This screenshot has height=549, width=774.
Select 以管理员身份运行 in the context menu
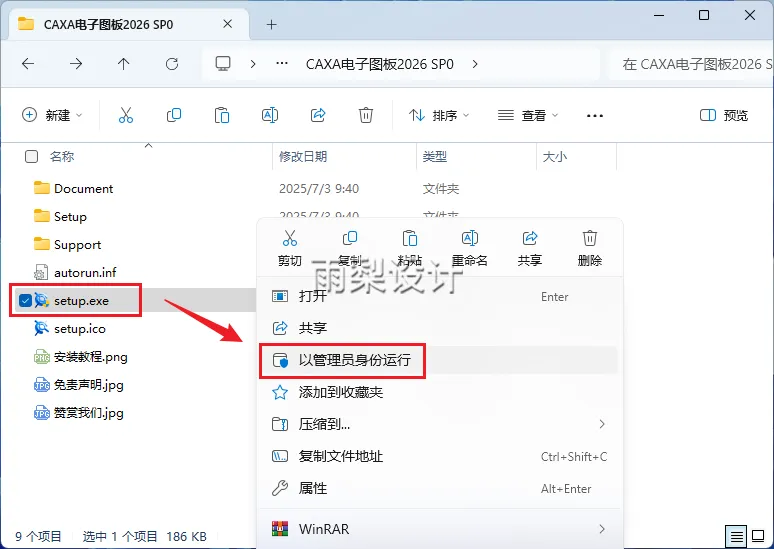coord(439,360)
